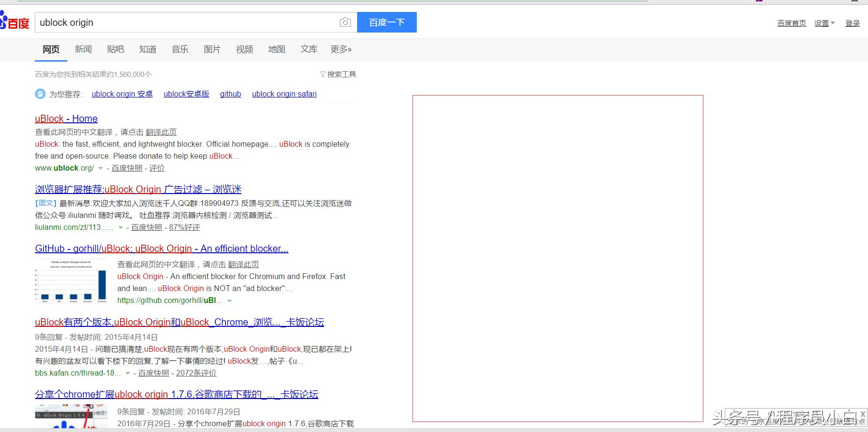Open 百度快照 for the ublock.org result
The image size is (868, 432).
tap(127, 168)
